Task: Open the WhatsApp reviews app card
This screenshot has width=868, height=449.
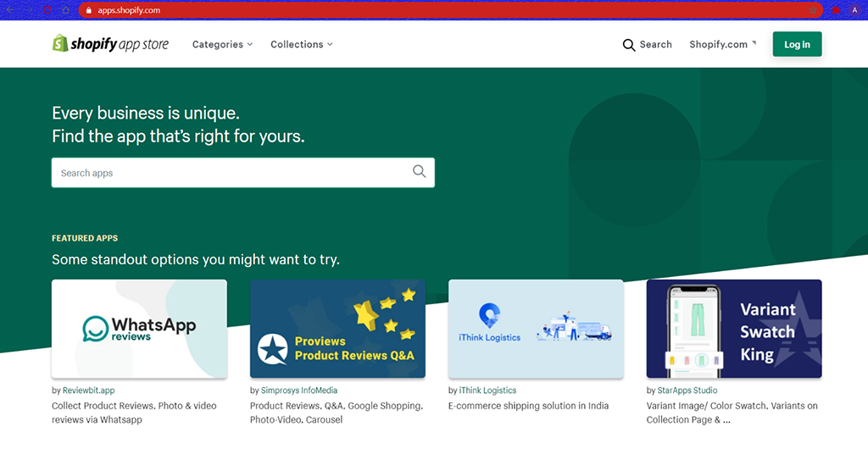Action: click(x=140, y=329)
